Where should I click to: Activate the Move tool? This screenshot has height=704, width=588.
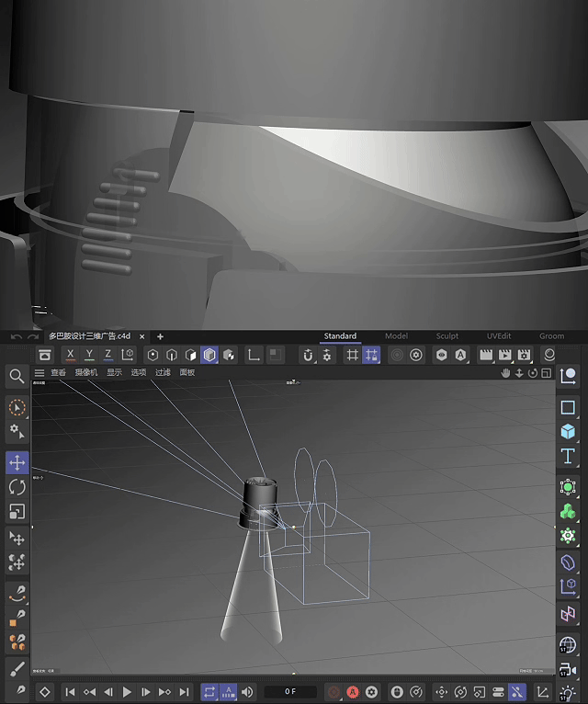pos(17,463)
